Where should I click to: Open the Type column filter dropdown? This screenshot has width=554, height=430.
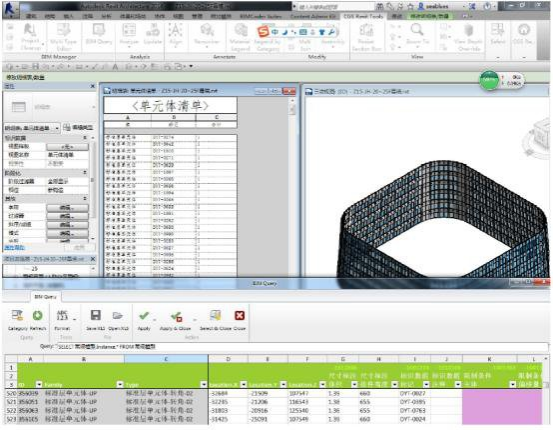coord(204,384)
